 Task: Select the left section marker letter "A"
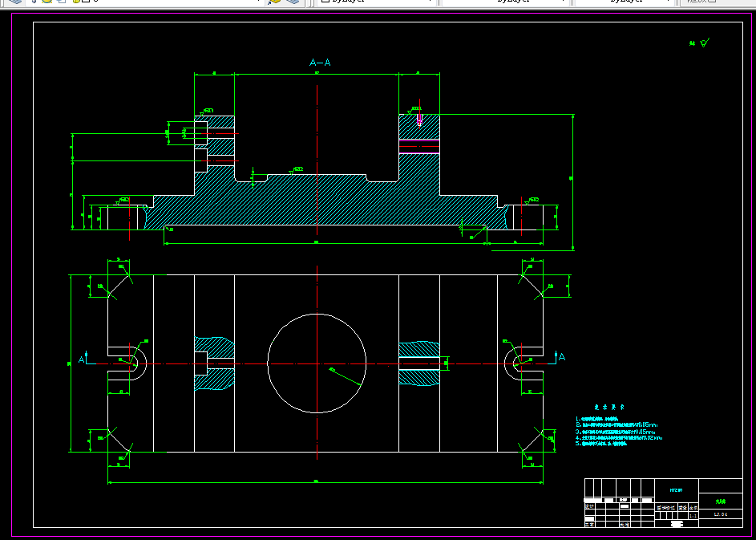(82, 359)
